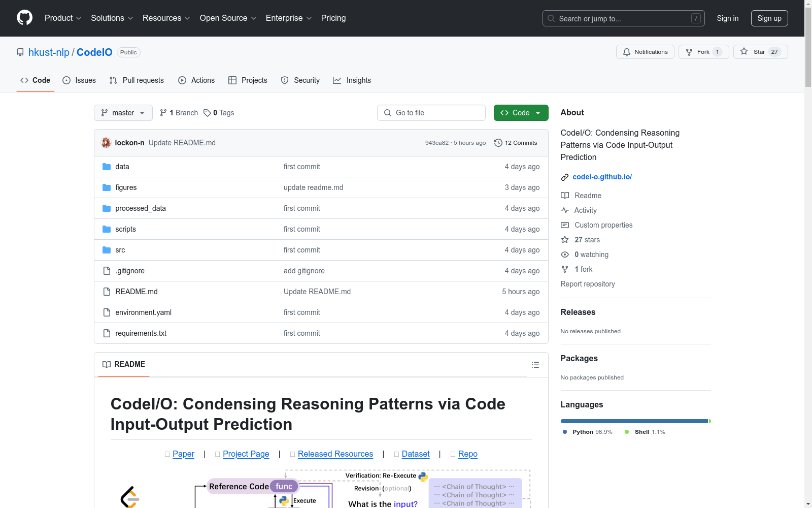Click the GitHub logo icon

pos(24,18)
